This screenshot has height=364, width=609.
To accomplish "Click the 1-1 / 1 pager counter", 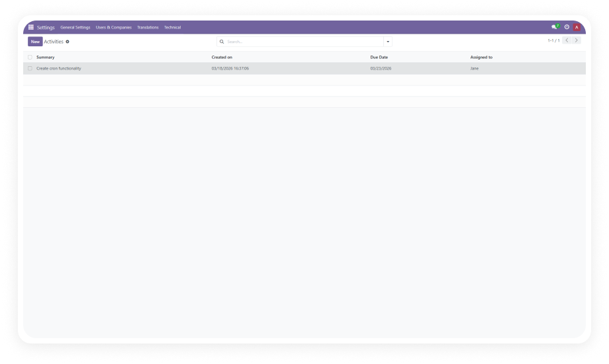I will pos(553,40).
